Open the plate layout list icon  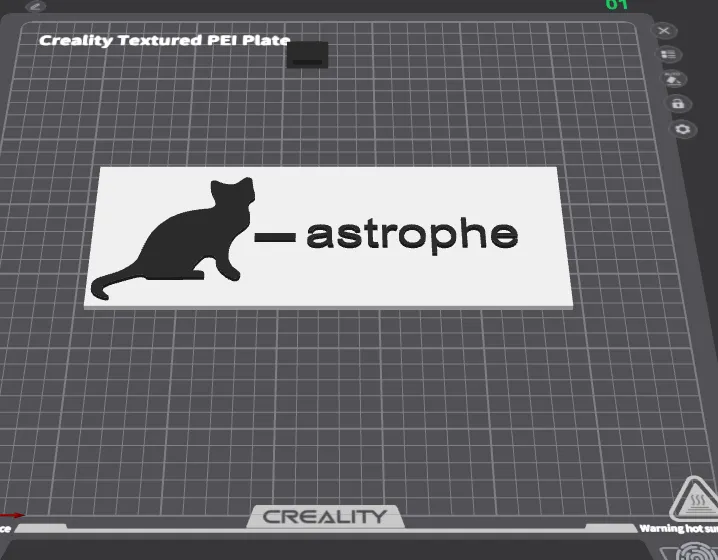(x=669, y=55)
